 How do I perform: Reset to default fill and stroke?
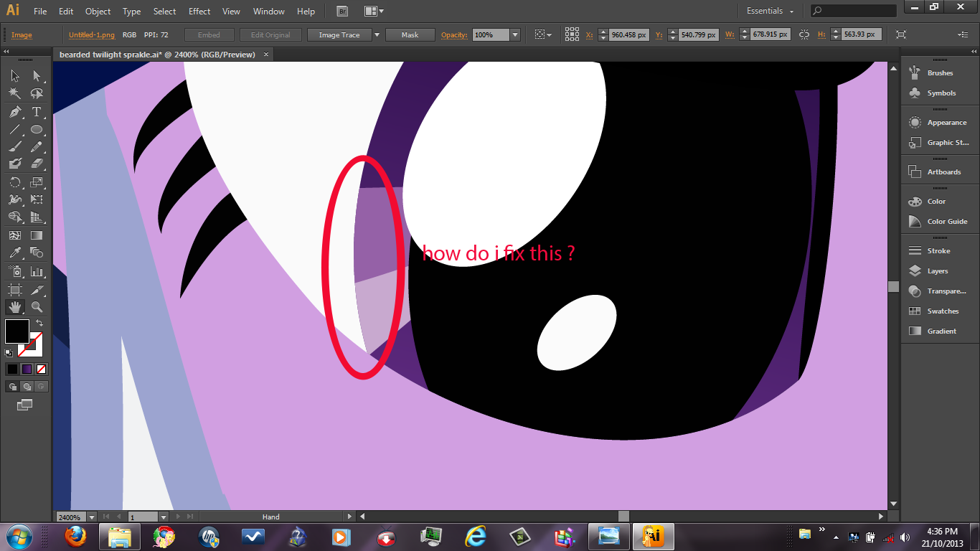tap(9, 352)
